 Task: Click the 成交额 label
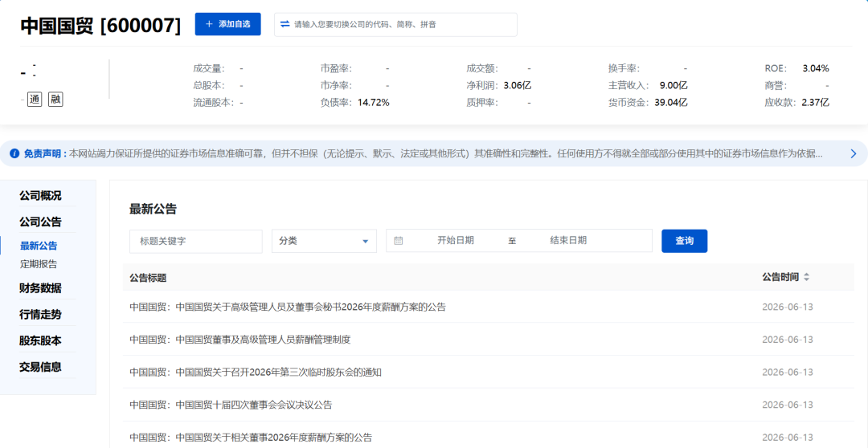[482, 68]
